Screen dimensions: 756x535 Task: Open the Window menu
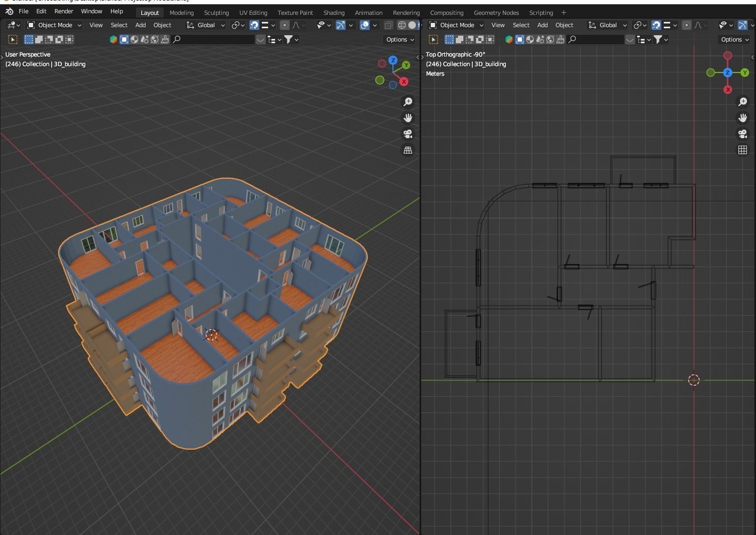(x=91, y=11)
